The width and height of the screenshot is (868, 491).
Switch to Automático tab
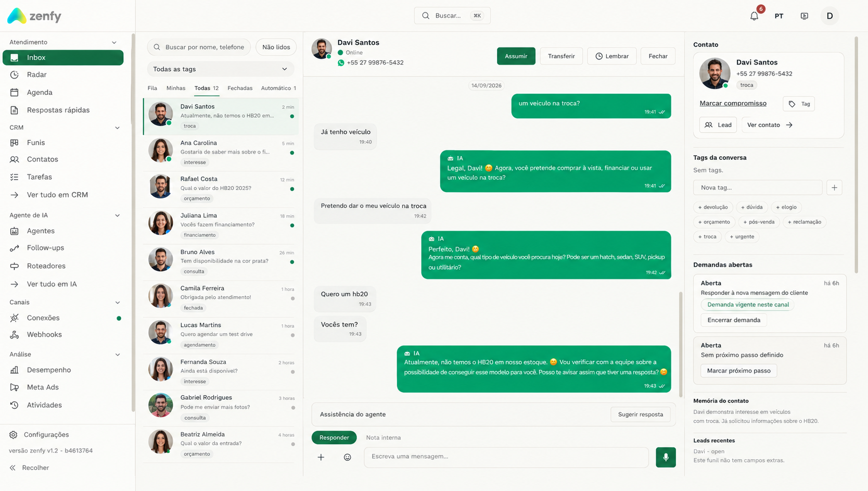[278, 89]
